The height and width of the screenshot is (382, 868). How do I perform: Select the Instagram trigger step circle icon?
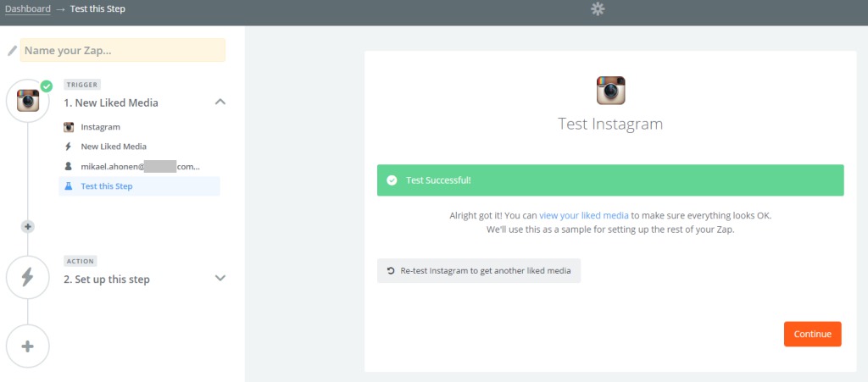(28, 101)
